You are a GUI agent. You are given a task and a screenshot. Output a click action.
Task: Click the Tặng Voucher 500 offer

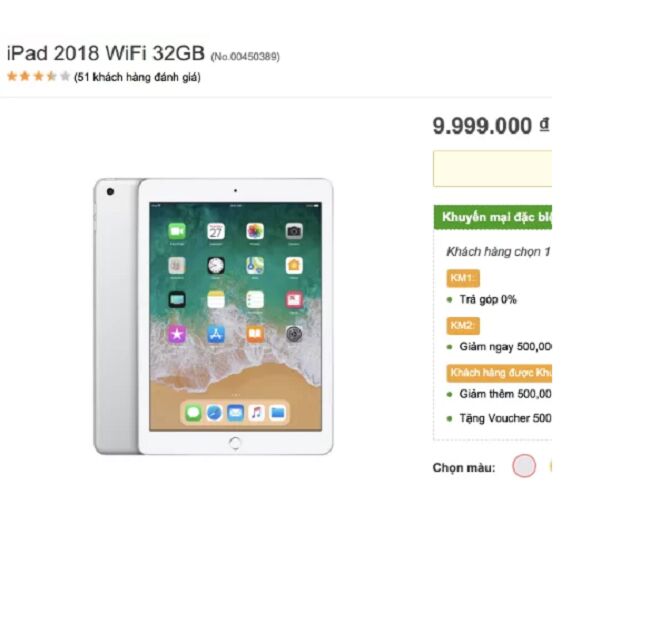tap(505, 418)
